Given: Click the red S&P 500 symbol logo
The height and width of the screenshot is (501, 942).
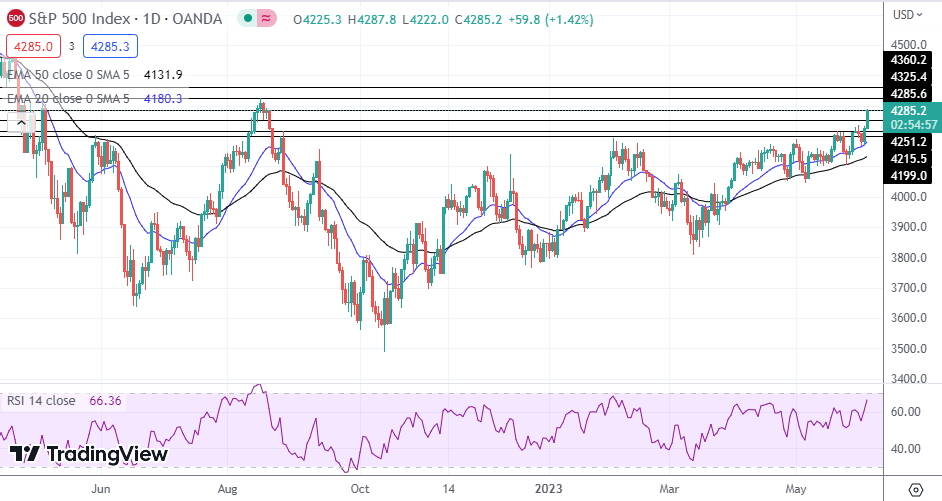Looking at the screenshot, I should (x=16, y=19).
